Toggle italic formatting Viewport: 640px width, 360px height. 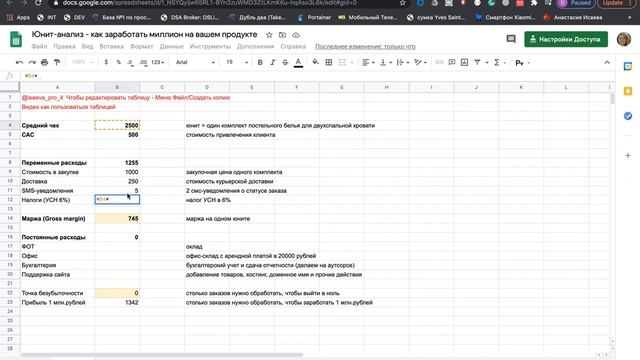[273, 62]
